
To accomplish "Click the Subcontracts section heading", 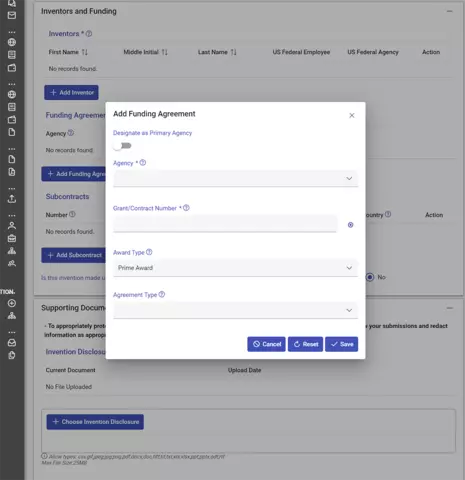I will [x=67, y=197].
